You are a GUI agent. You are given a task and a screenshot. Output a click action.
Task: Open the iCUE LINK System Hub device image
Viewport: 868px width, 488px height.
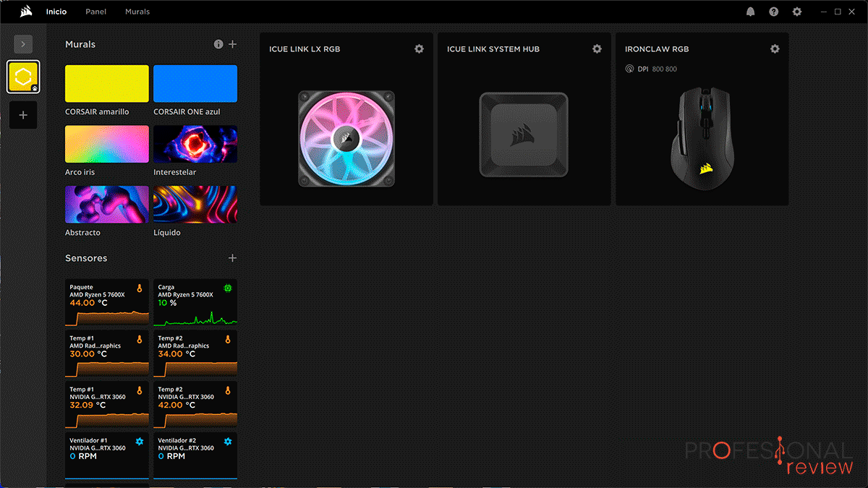[524, 134]
